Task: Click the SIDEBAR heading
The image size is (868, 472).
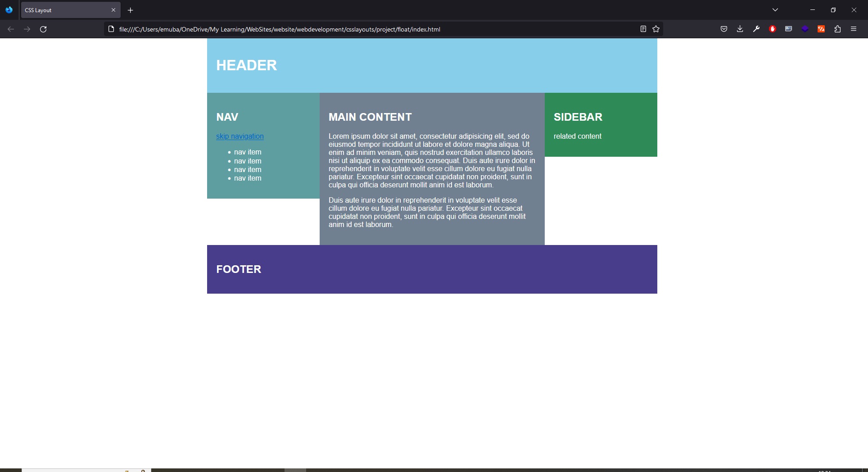Action: tap(578, 117)
